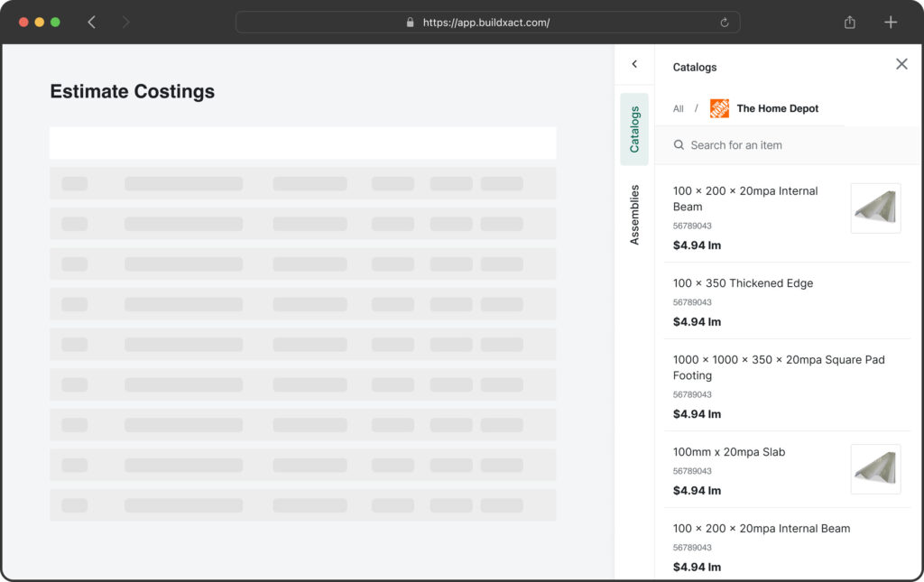
Task: Select the Square Pad Footing item
Action: point(779,367)
